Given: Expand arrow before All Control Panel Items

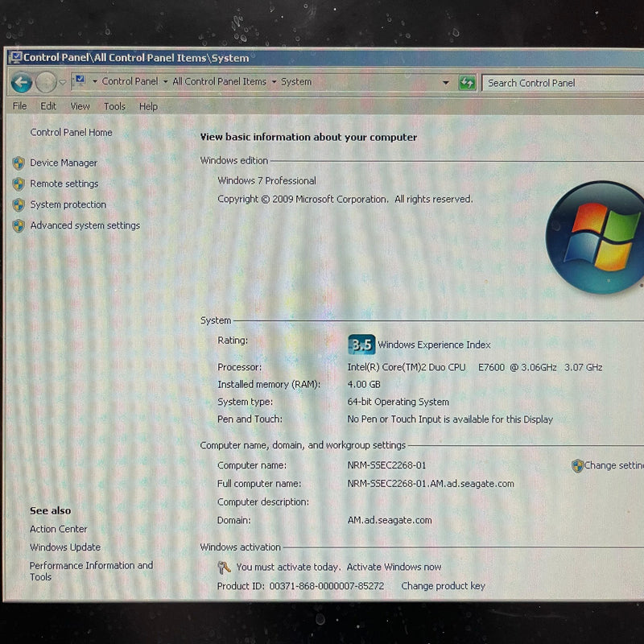Looking at the screenshot, I should click(166, 82).
